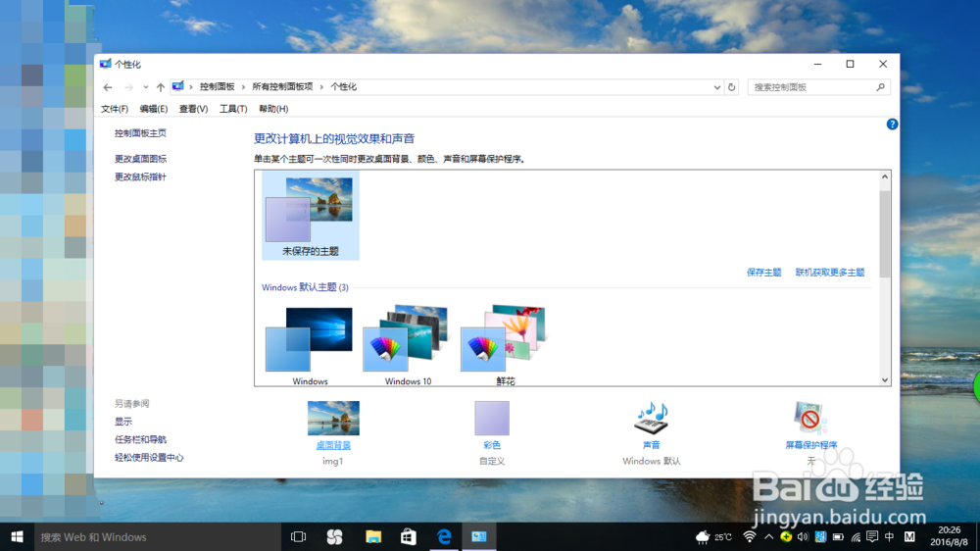Open the Windows Start button
The height and width of the screenshot is (551, 980).
click(x=17, y=536)
